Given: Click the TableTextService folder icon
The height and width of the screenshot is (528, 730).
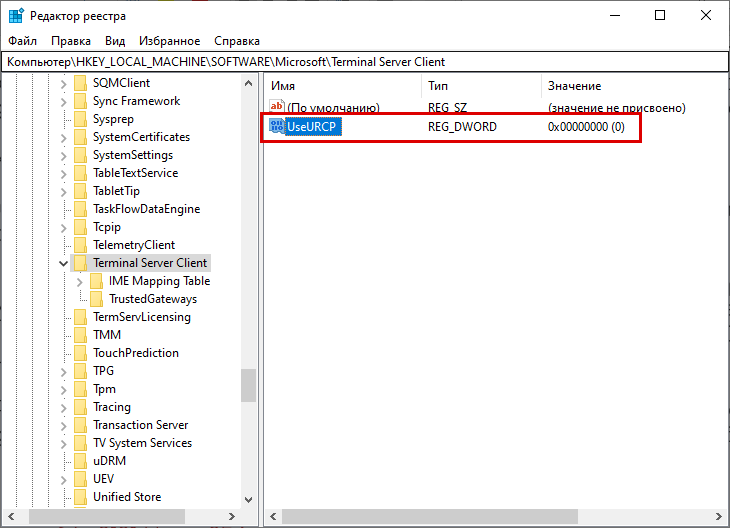Looking at the screenshot, I should point(81,173).
